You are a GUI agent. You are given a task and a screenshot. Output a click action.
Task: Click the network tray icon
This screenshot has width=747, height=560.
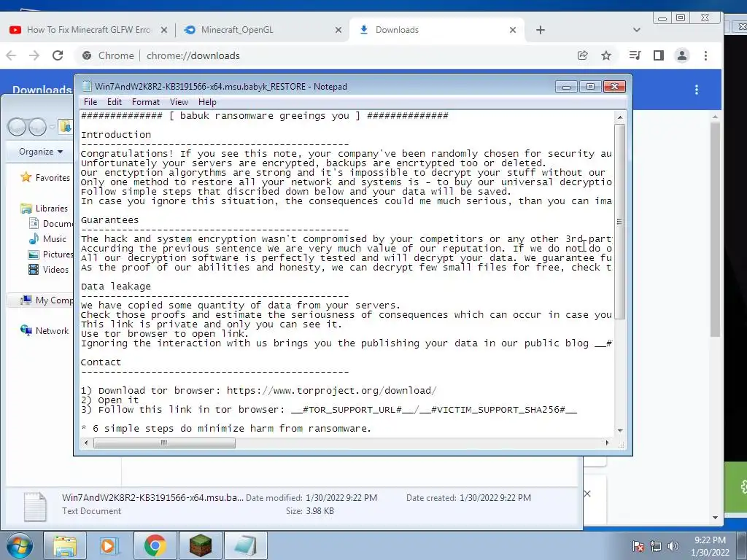656,547
